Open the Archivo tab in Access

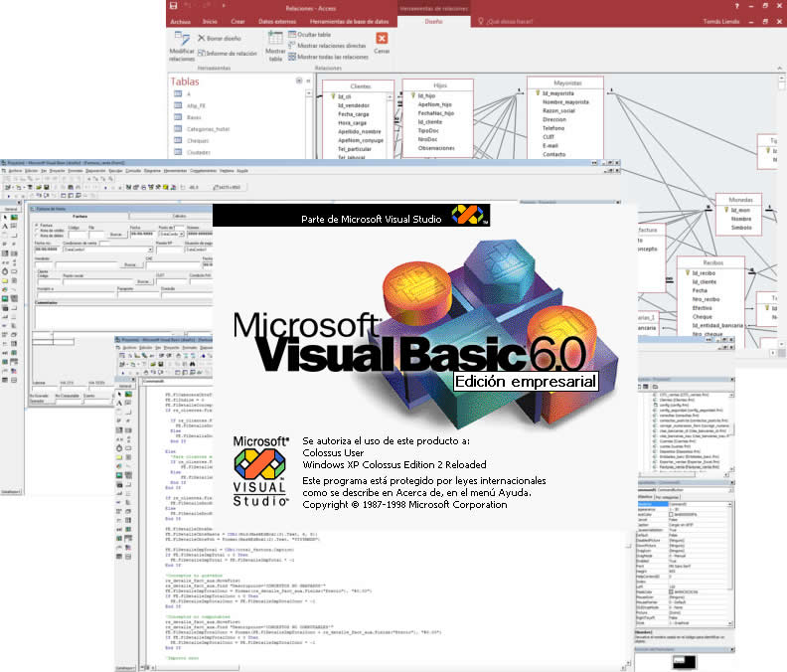(x=180, y=20)
